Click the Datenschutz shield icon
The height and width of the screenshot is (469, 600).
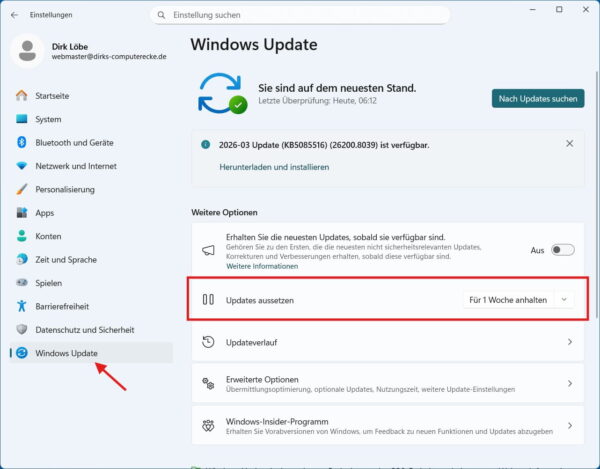pyautogui.click(x=22, y=329)
